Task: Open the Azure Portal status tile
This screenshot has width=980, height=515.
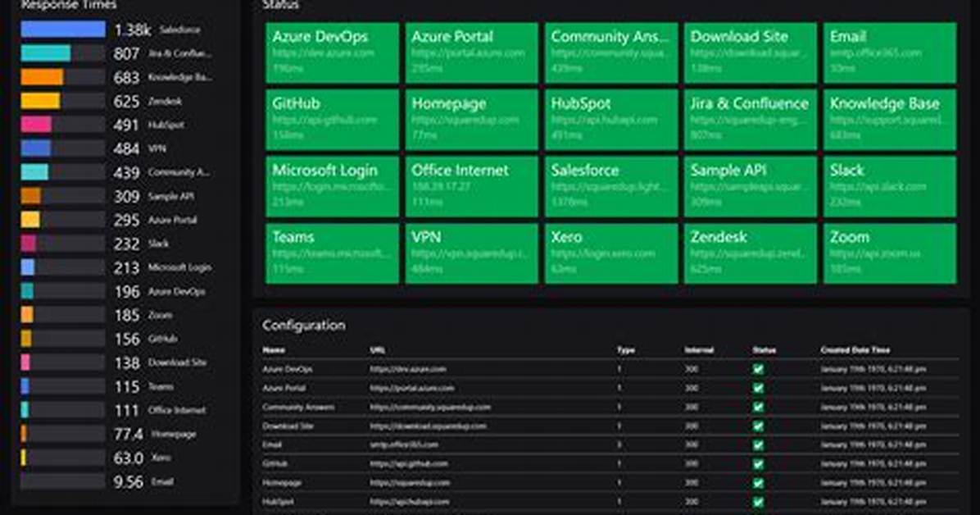Action: 471,53
